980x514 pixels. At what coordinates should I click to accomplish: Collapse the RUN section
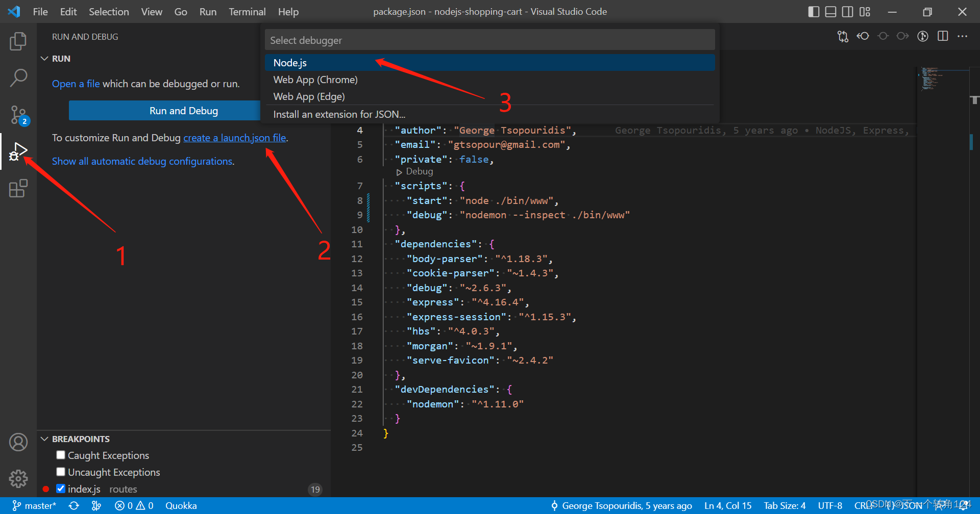[44, 59]
